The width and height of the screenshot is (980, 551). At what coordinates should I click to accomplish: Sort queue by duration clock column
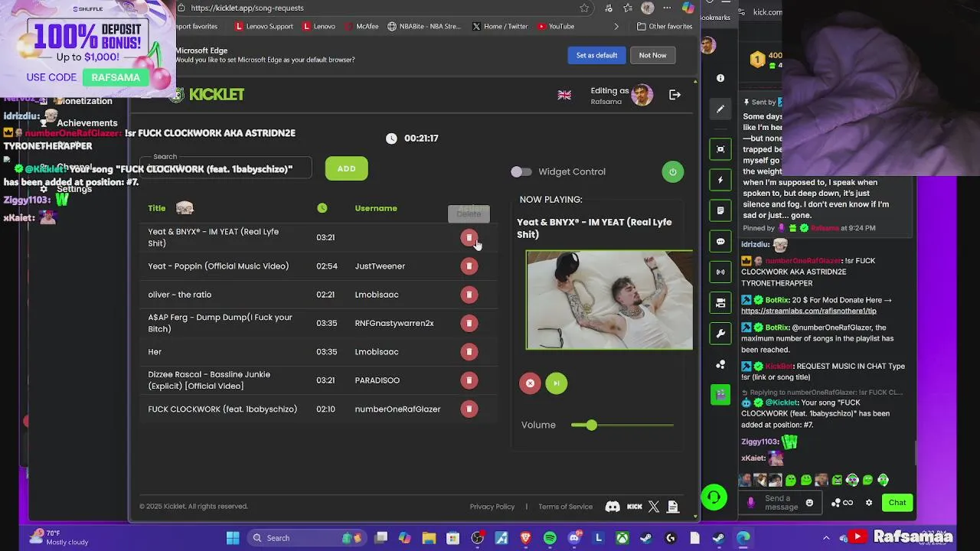tap(322, 208)
